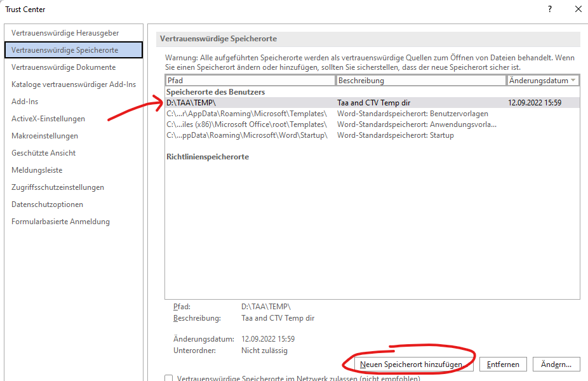Close the Trust Center dialog

click(578, 10)
